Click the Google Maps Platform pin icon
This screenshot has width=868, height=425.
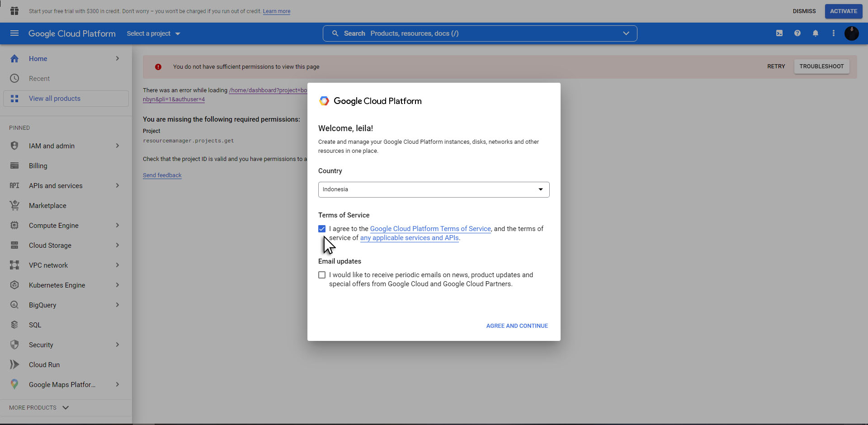click(x=14, y=384)
